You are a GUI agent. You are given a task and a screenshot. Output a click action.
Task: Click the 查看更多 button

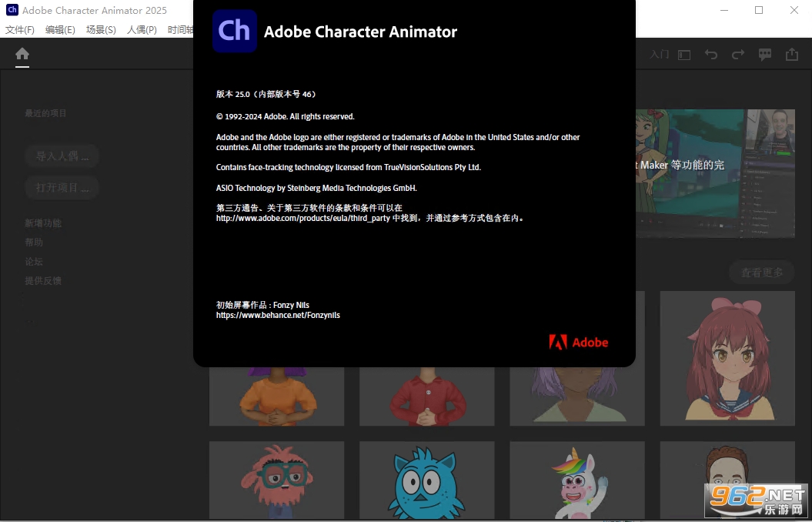click(x=762, y=273)
